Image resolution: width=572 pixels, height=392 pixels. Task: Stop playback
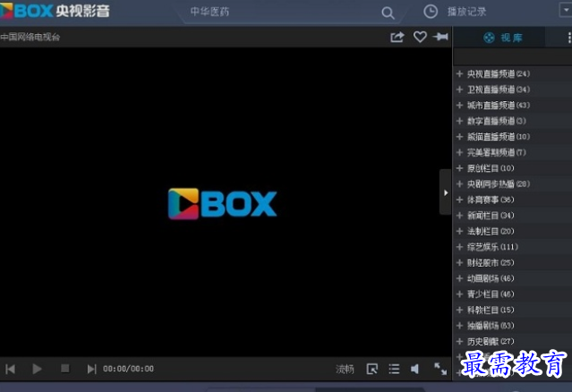(x=65, y=369)
